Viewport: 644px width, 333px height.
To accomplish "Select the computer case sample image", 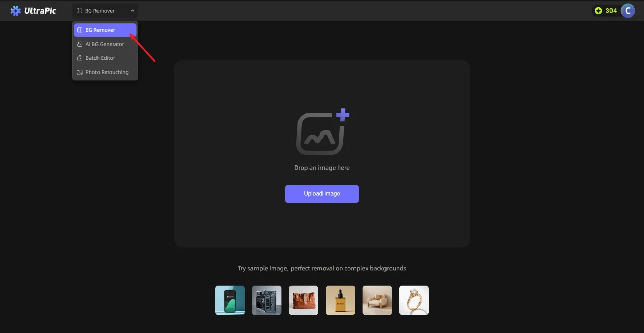I will (x=267, y=300).
